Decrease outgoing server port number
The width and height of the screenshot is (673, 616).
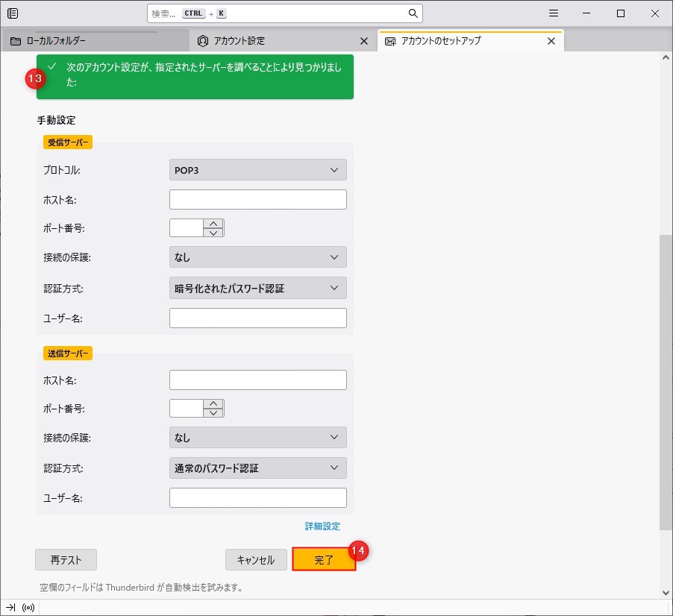213,413
